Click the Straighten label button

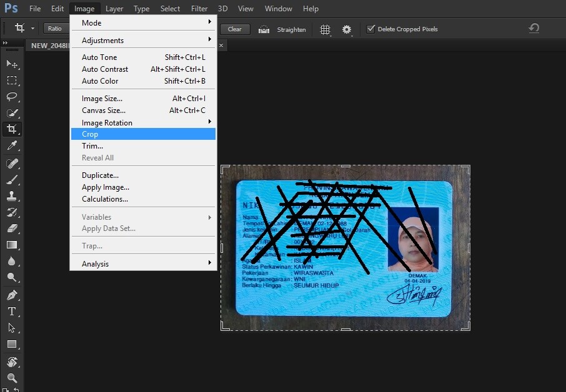292,29
